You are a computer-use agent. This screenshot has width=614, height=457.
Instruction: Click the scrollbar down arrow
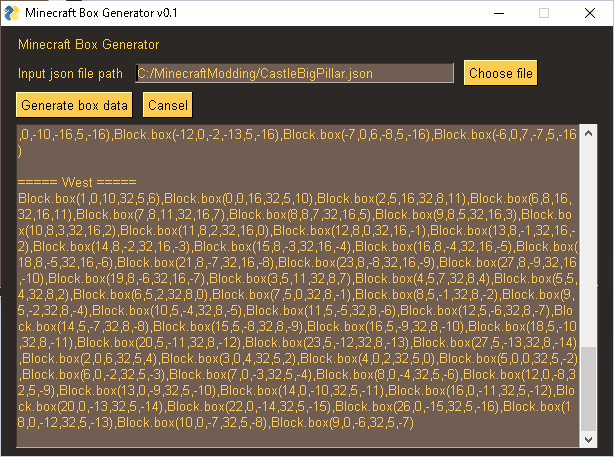click(588, 439)
